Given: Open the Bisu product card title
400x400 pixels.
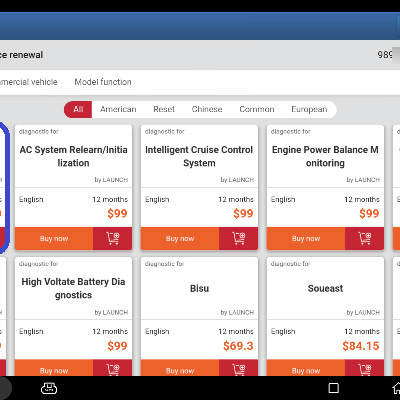Looking at the screenshot, I should coord(199,288).
